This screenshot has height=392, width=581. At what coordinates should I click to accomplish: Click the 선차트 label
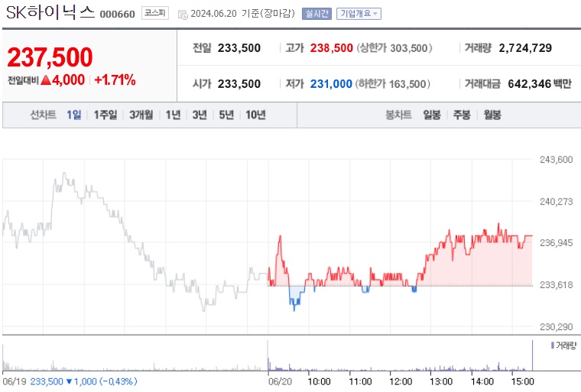(43, 115)
